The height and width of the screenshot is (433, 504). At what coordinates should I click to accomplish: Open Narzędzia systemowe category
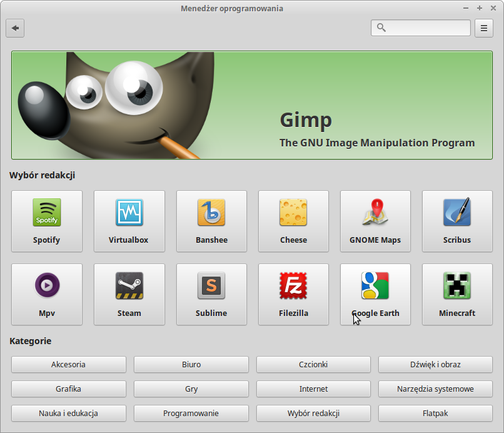(436, 389)
